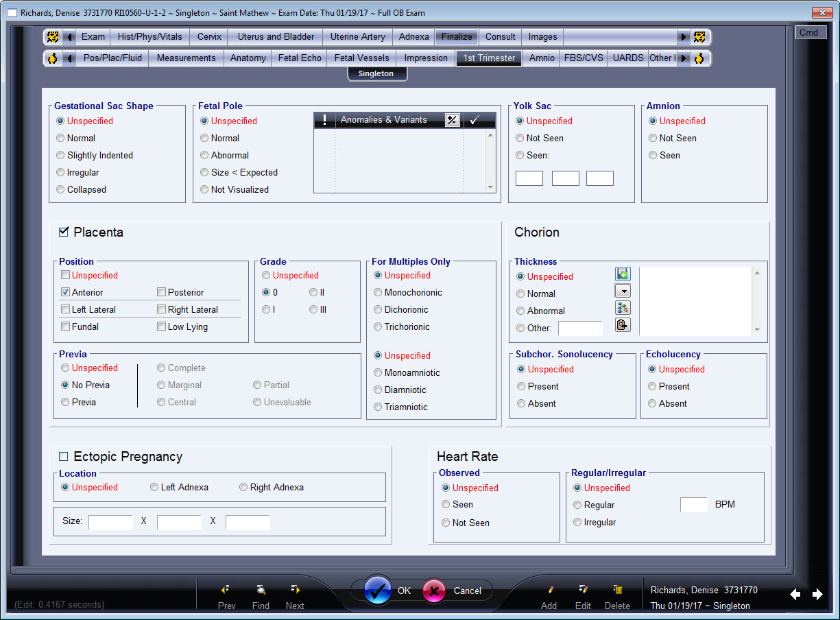Select Dichorionic for multiples

point(379,309)
